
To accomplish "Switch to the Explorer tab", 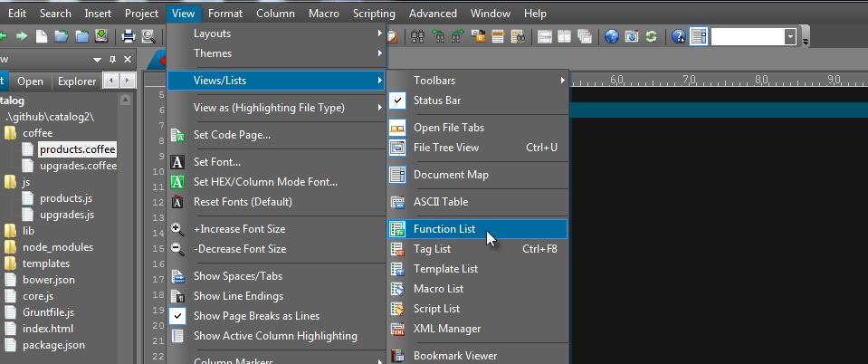I will [77, 81].
